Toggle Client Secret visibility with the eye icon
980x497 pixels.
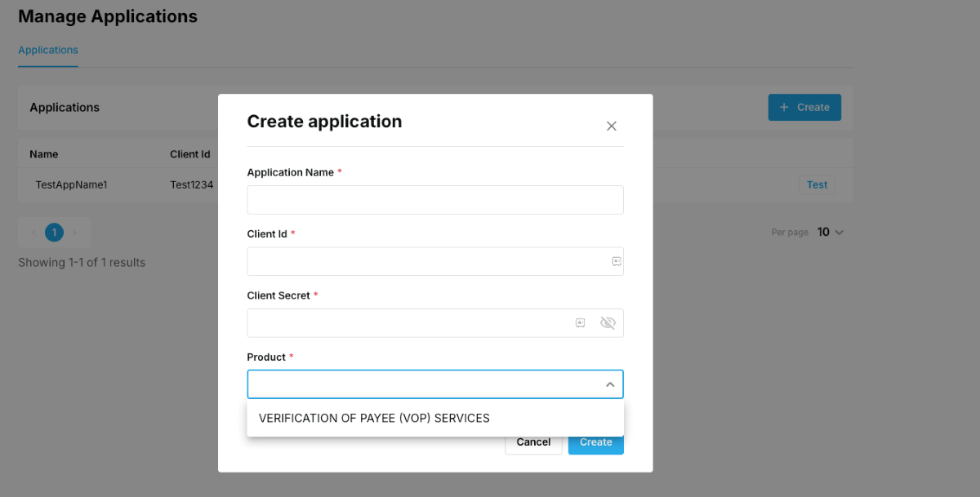(x=608, y=322)
